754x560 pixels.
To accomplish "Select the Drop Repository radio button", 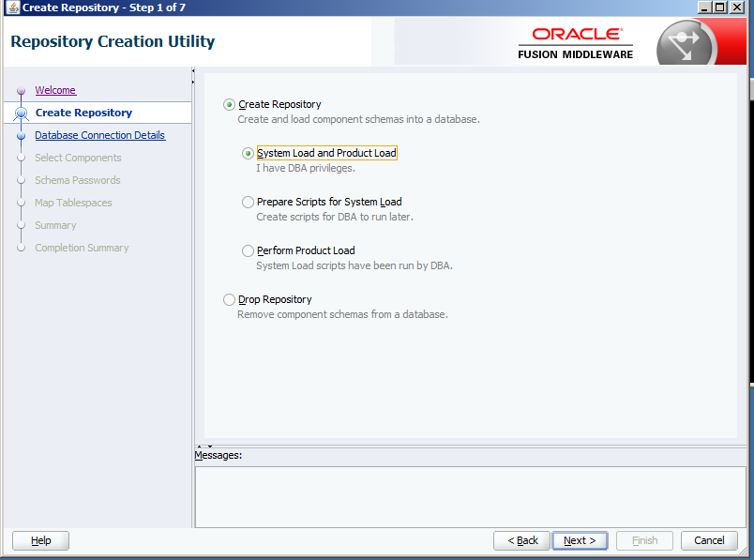I will 230,300.
